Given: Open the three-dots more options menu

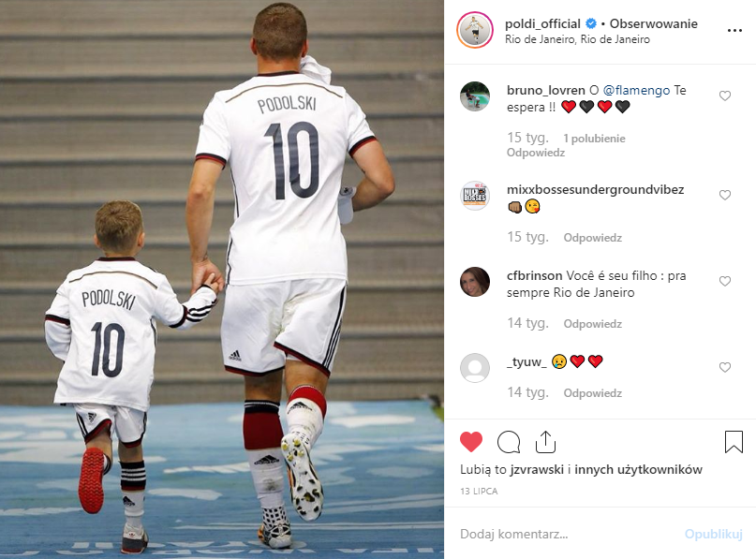Looking at the screenshot, I should click(734, 30).
